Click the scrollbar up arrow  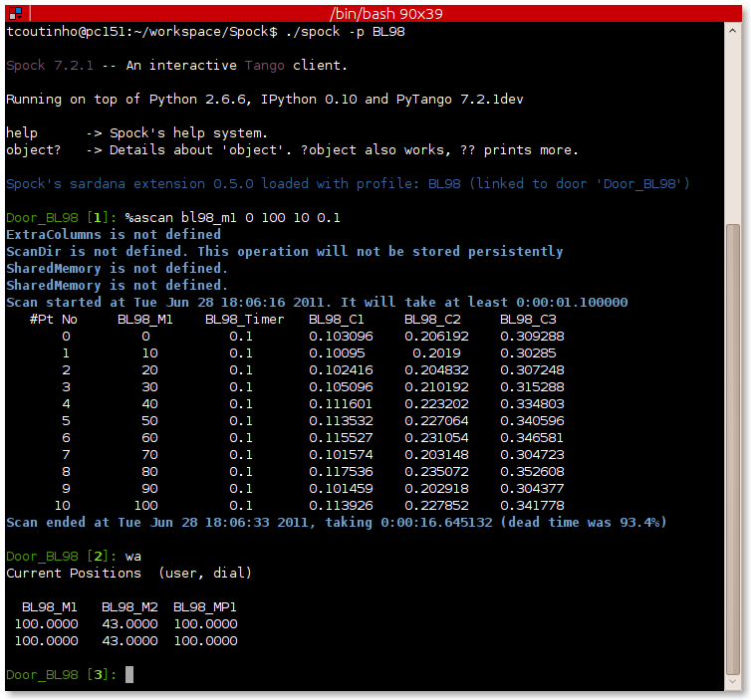(732, 31)
